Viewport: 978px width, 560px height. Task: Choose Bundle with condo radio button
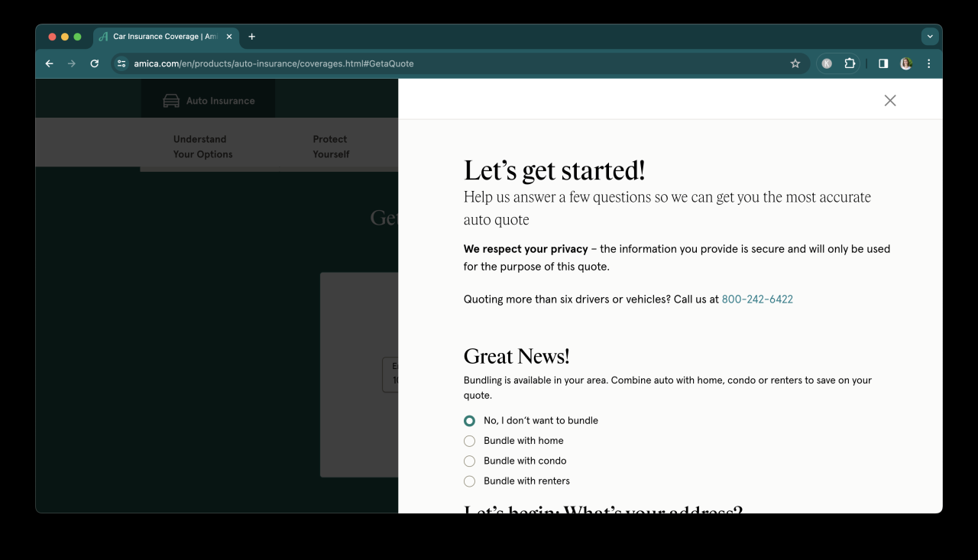(x=469, y=461)
